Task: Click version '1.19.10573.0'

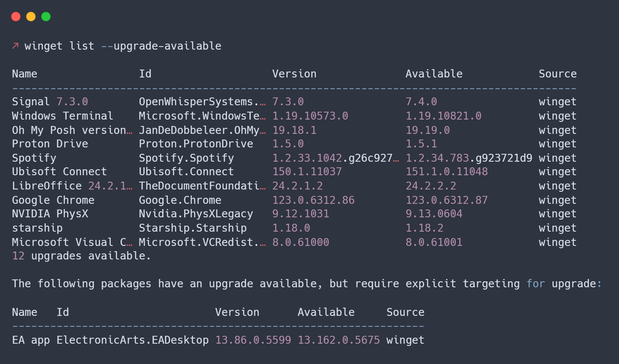Action: click(x=310, y=116)
